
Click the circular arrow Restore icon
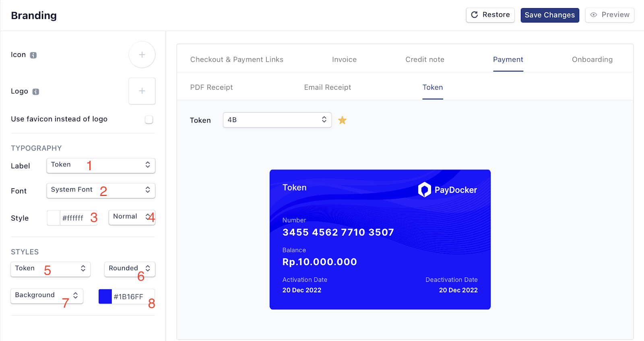(475, 15)
